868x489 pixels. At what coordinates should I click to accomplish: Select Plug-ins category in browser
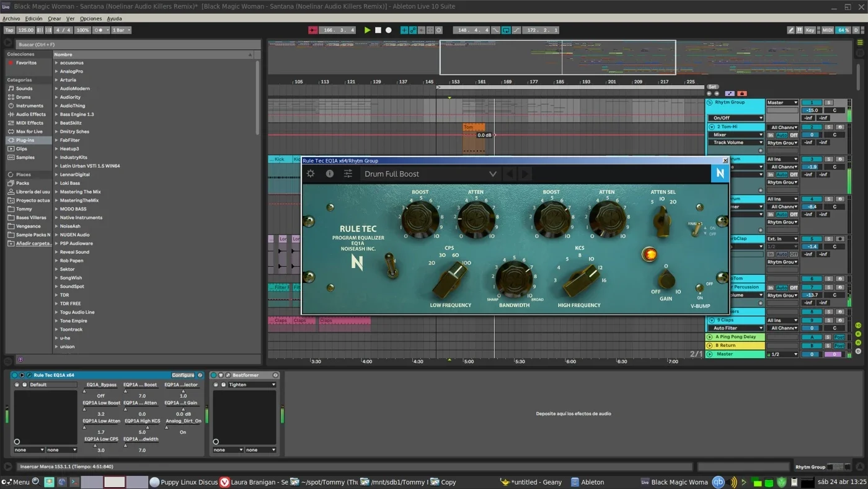tap(25, 140)
